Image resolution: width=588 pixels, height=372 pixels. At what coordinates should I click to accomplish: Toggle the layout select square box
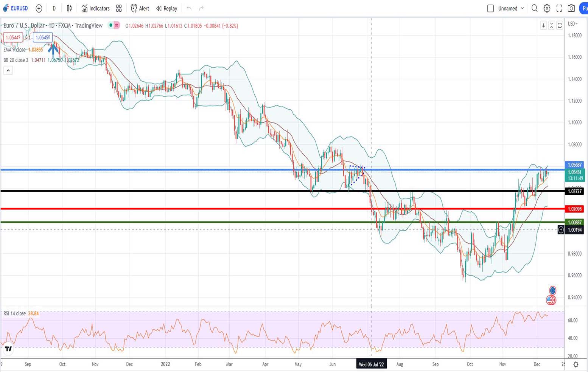click(x=490, y=8)
